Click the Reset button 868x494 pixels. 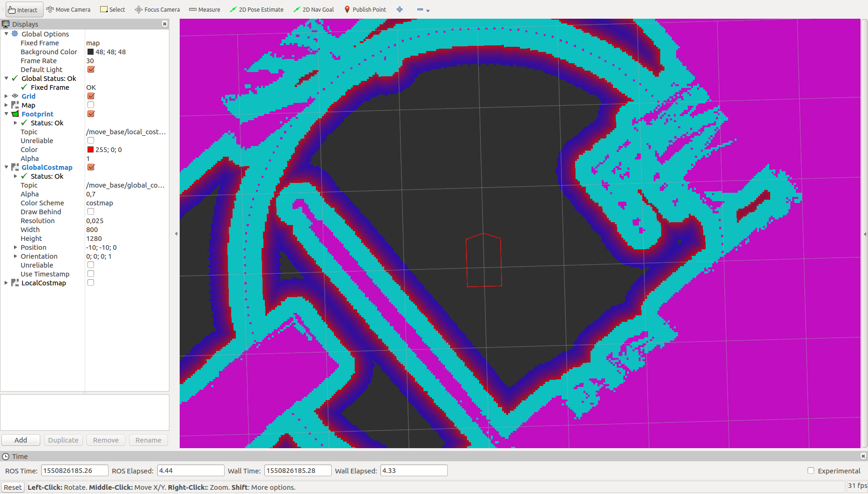click(13, 487)
